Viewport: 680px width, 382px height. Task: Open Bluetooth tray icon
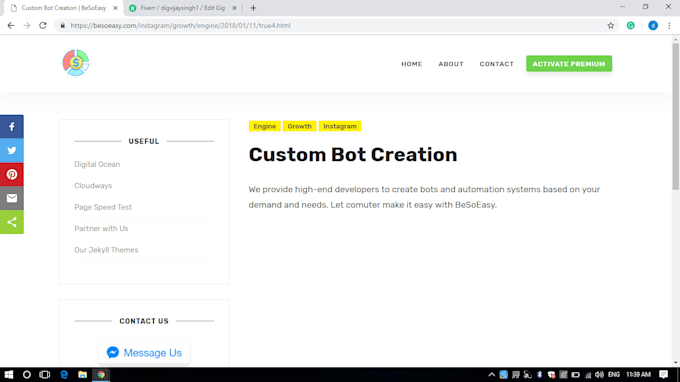539,375
